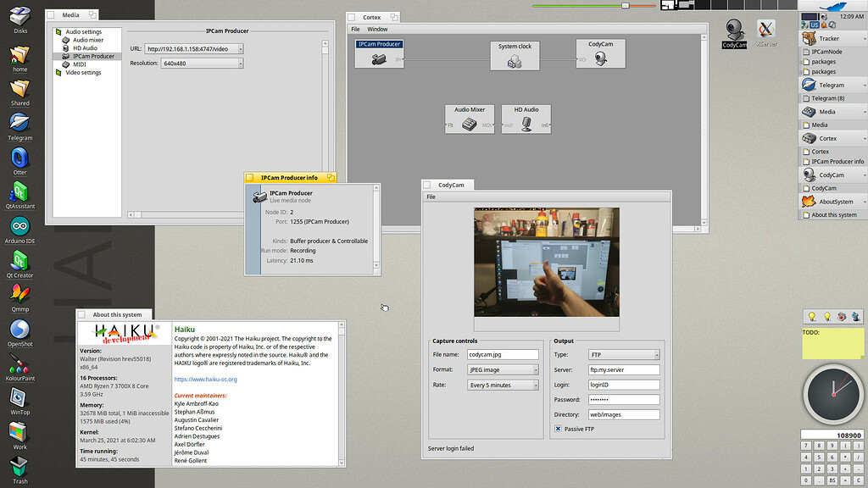Select the IPCam Producer node in Cortex
This screenshot has height=488, width=868.
click(379, 53)
